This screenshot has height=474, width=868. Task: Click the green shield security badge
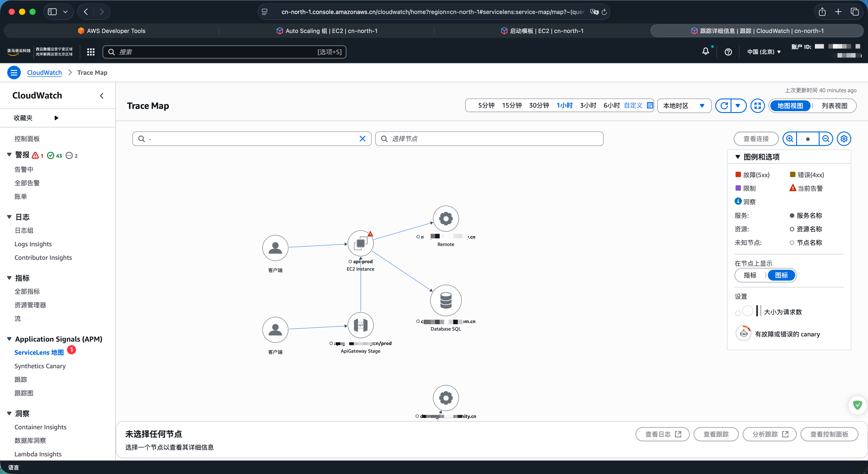pos(857,405)
